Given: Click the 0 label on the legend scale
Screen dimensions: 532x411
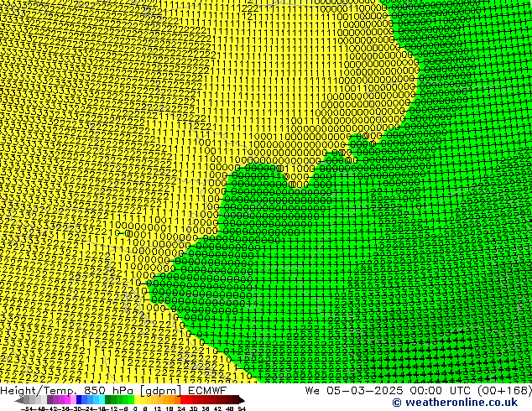Looking at the screenshot, I should 135,408.
